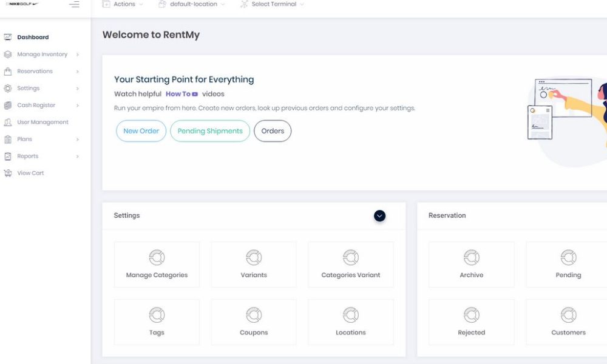Screen dimensions: 607x364
Task: Expand the Reports sidebar menu item
Action: coord(28,156)
